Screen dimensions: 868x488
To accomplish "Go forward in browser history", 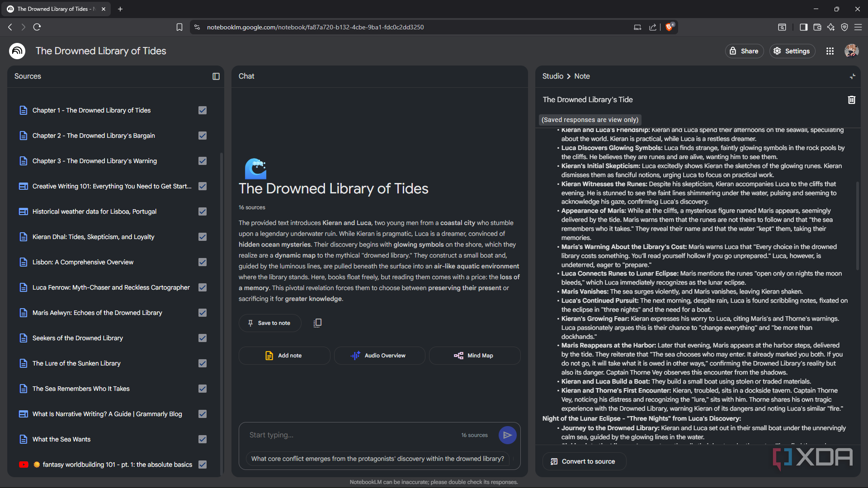I will pos(24,27).
